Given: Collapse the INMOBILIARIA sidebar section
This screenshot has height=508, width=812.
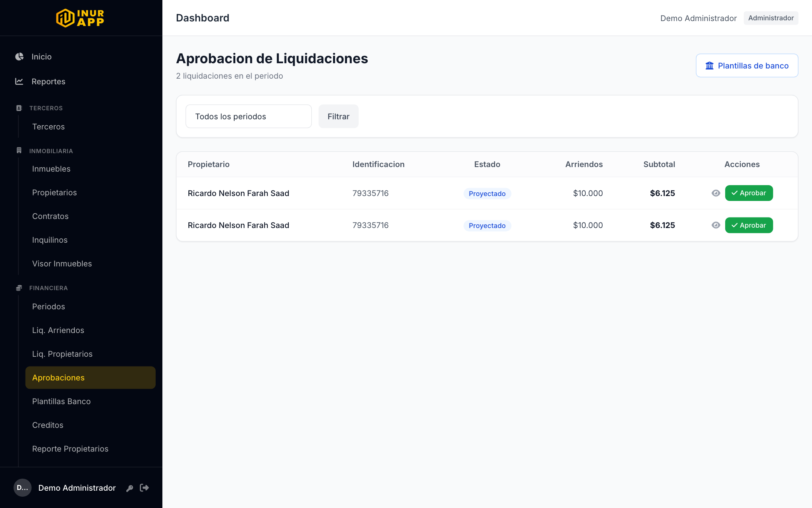Looking at the screenshot, I should pos(51,151).
